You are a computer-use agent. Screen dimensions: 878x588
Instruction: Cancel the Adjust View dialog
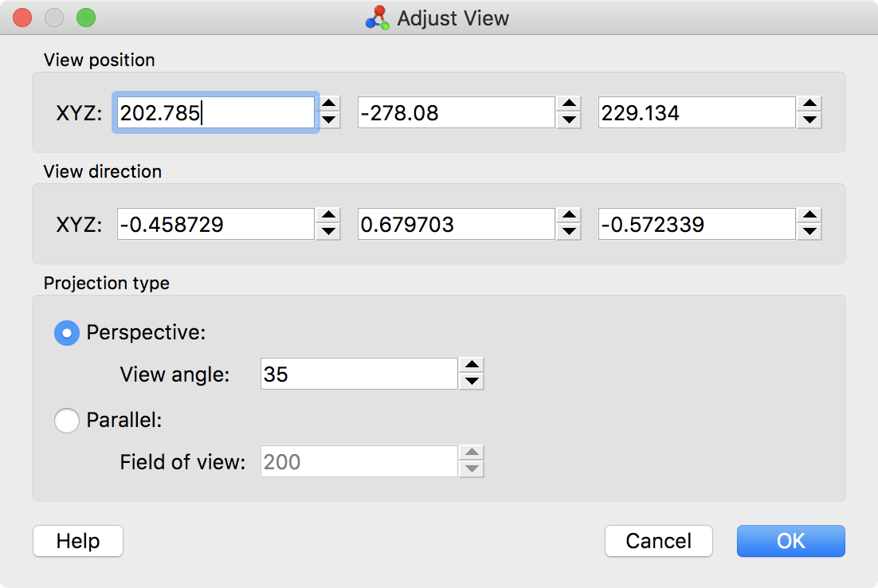(658, 541)
